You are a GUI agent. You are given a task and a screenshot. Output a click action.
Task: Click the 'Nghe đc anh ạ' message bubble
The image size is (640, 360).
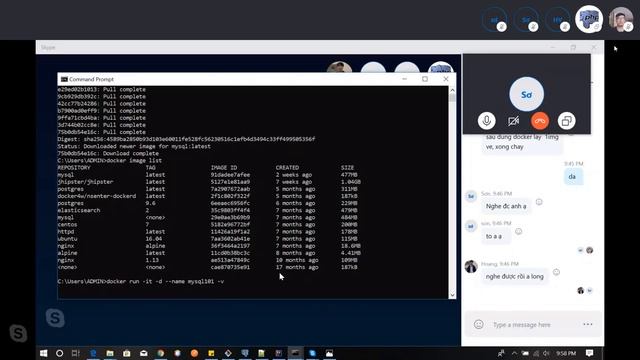click(506, 206)
